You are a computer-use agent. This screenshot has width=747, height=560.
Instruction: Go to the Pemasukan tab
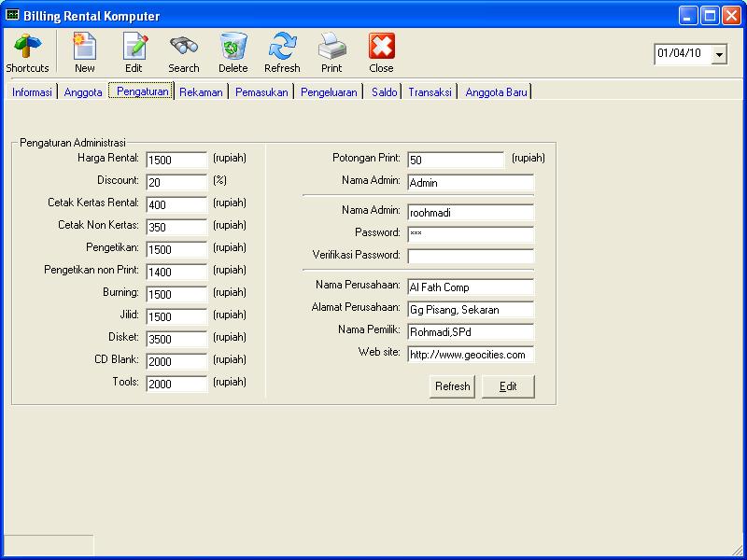click(261, 92)
